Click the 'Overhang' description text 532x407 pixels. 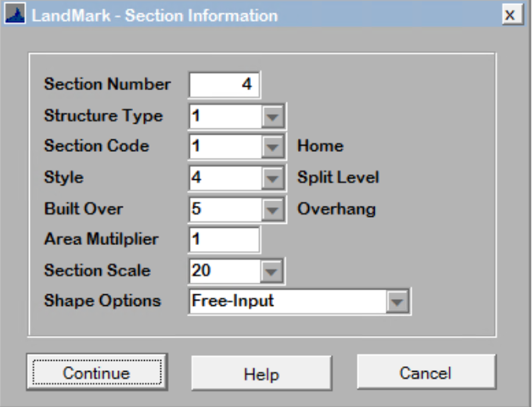pos(336,209)
